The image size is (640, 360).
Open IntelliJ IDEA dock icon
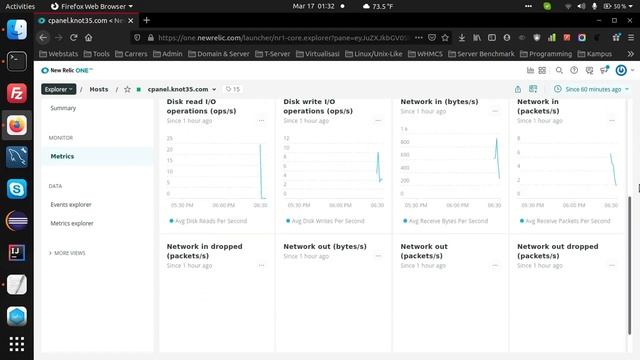pyautogui.click(x=17, y=252)
